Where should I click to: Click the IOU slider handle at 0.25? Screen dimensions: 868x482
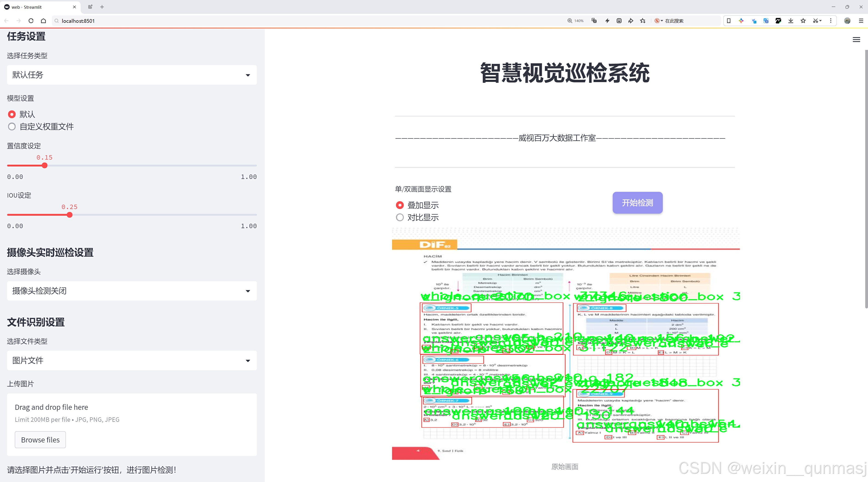click(x=69, y=215)
